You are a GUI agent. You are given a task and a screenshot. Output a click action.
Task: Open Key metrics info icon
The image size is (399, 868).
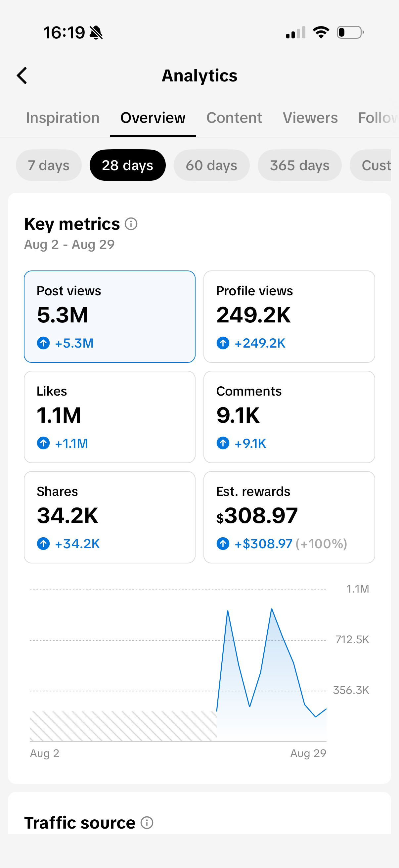[x=131, y=224]
